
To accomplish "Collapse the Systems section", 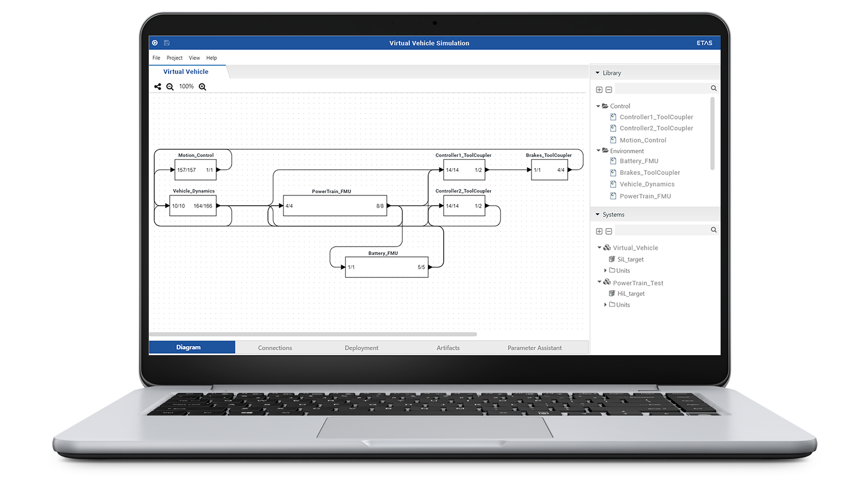I will pos(598,214).
